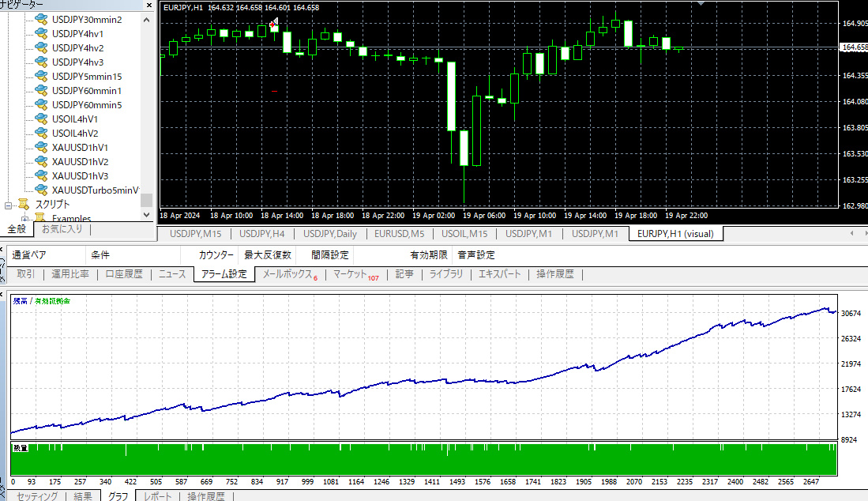Click the 音声設定 column header
The width and height of the screenshot is (868, 501).
pos(476,254)
